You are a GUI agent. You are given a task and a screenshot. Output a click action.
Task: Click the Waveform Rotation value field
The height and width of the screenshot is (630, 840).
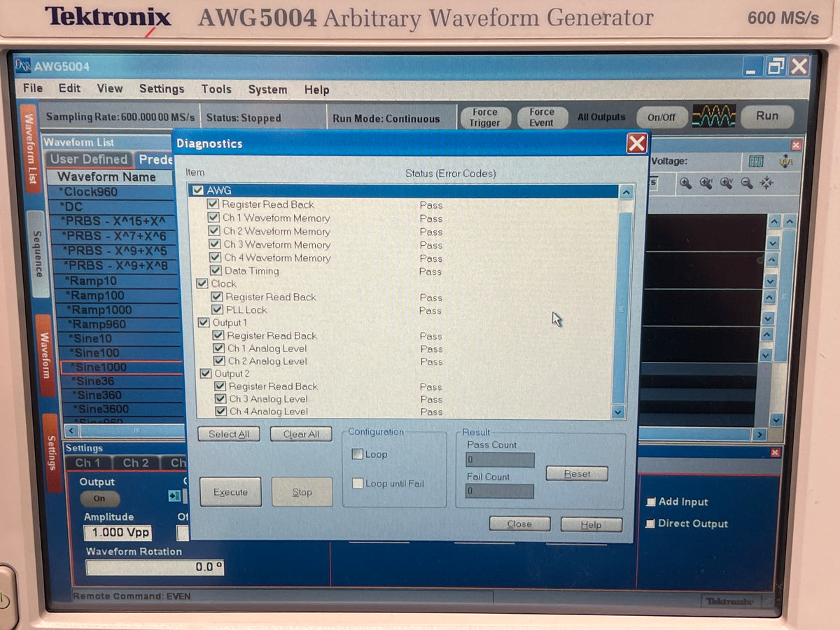155,567
